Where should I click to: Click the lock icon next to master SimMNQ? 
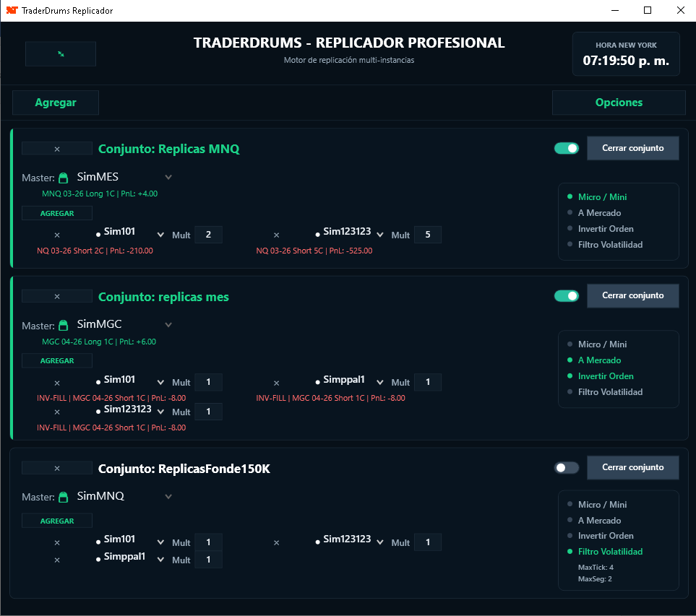tap(64, 495)
